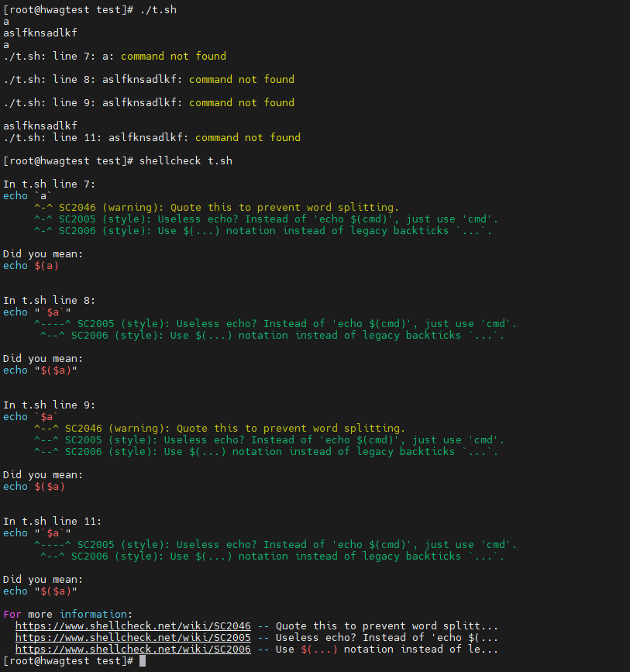The image size is (630, 672).
Task: Click the './t.sh' command on the first line
Action: [x=158, y=9]
